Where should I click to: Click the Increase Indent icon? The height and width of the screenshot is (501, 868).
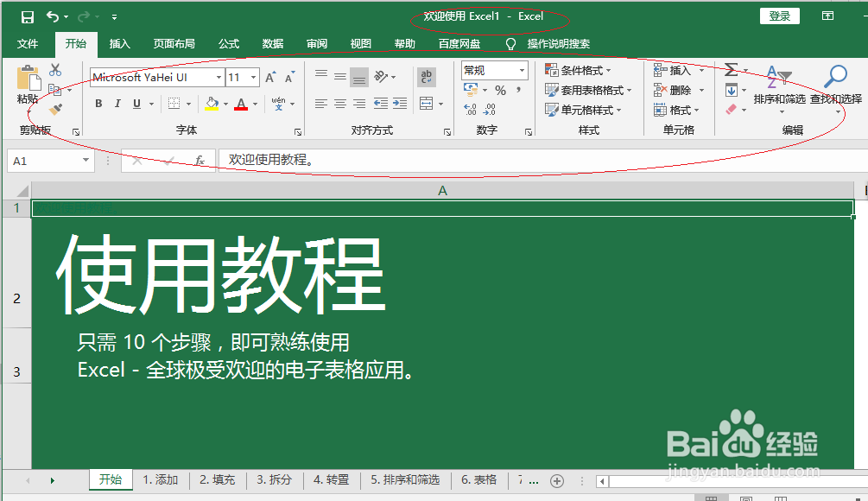[400, 104]
